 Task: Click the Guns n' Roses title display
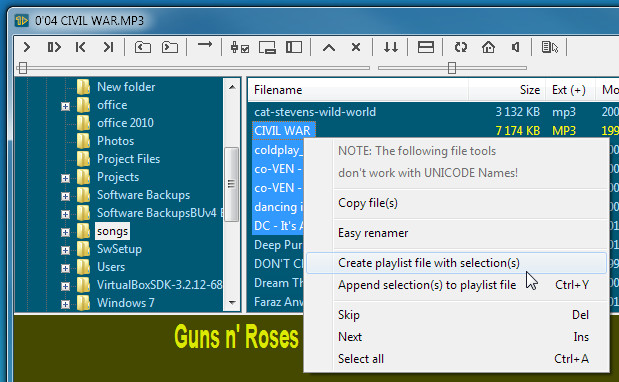[236, 337]
